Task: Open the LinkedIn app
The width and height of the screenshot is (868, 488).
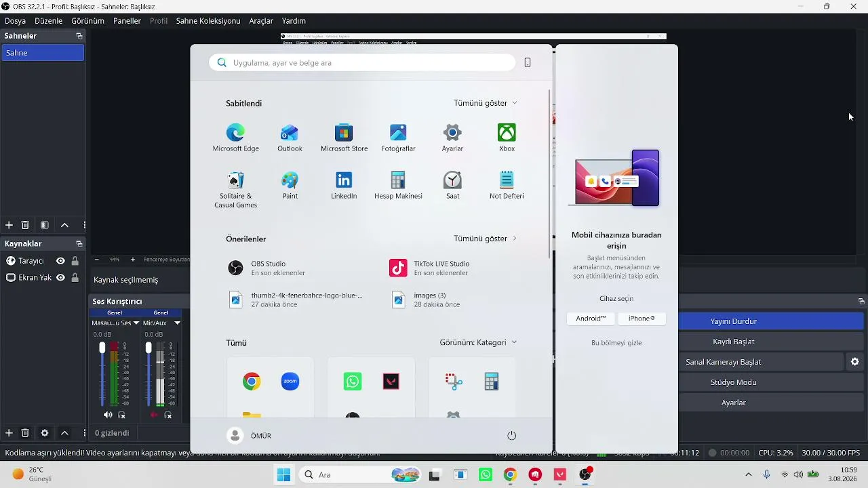Action: (x=344, y=185)
